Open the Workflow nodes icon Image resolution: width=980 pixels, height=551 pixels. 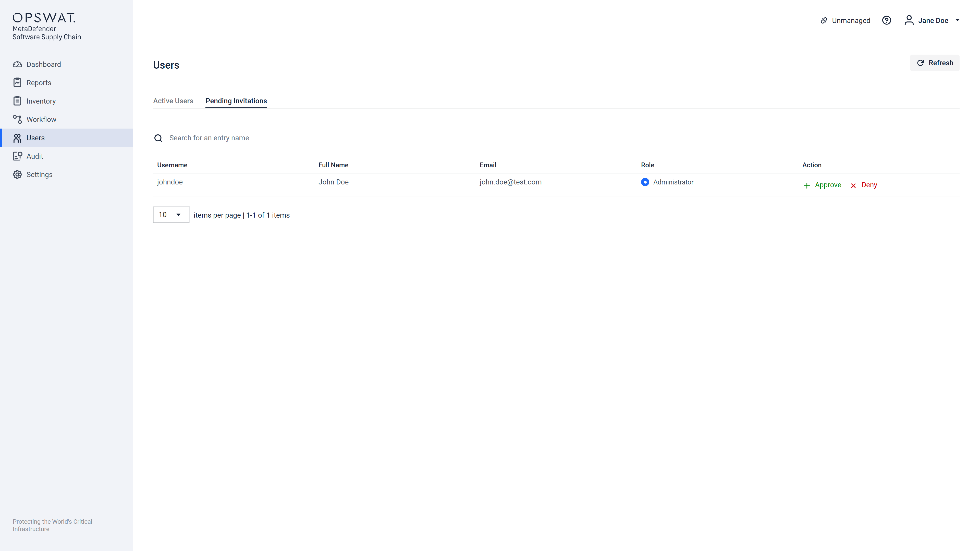(x=17, y=119)
